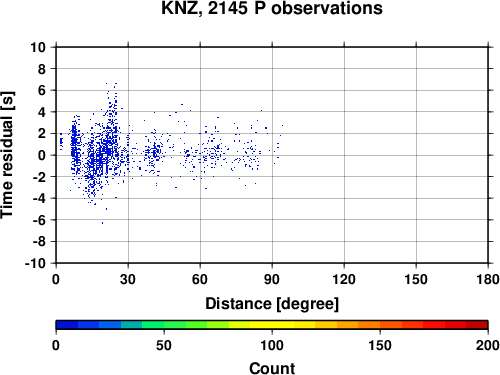Click the y-axis tick label '-8'
500x375 pixels.
(39, 242)
